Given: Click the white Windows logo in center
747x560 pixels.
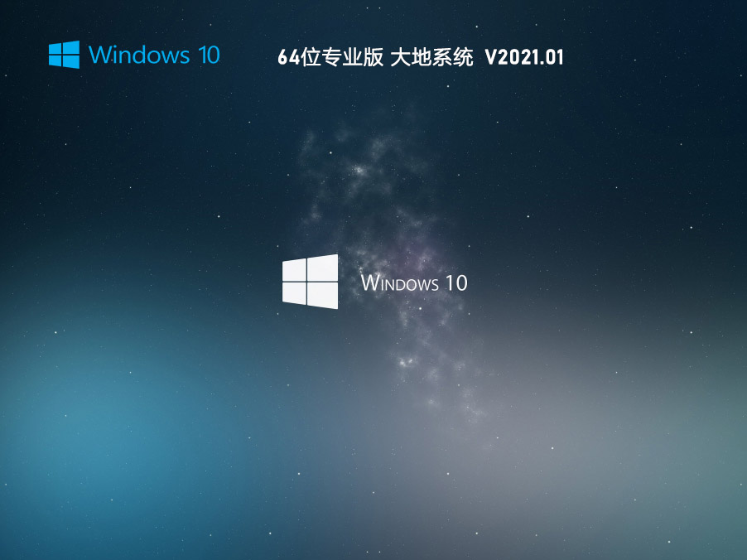Looking at the screenshot, I should click(x=310, y=281).
